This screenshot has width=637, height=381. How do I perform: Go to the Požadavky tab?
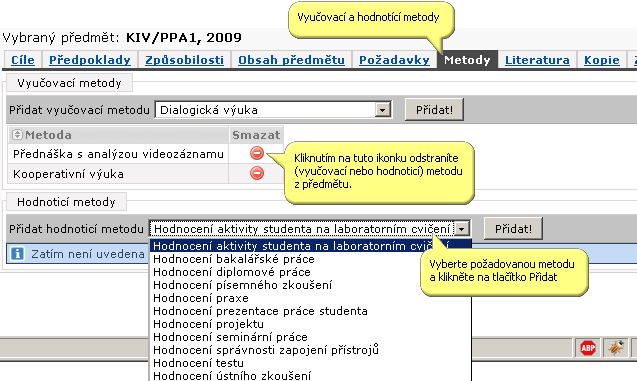(394, 60)
